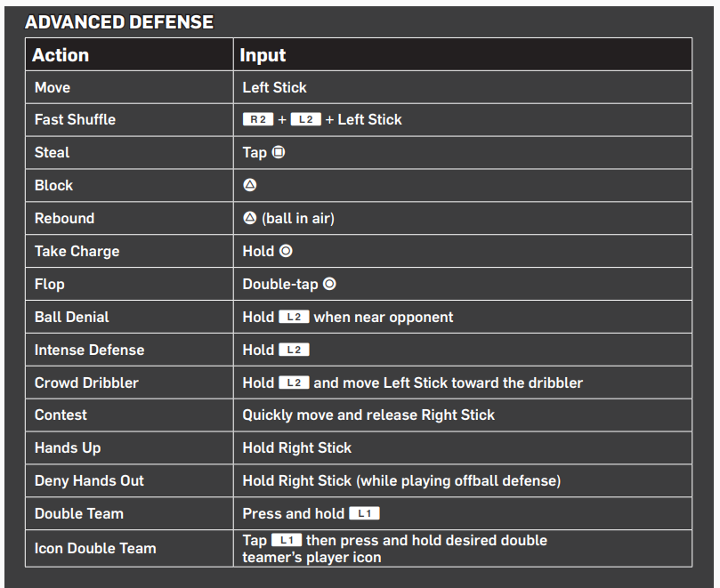Click the R2 button icon in Fast Shuffle row
Screen dimensions: 720x588
click(258, 119)
